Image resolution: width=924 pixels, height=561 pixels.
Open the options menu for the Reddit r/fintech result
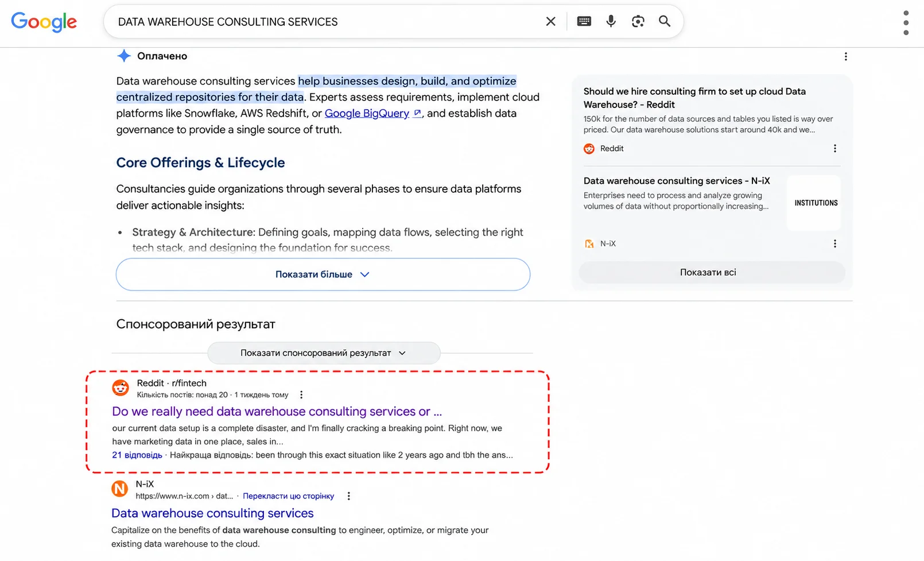pos(301,395)
